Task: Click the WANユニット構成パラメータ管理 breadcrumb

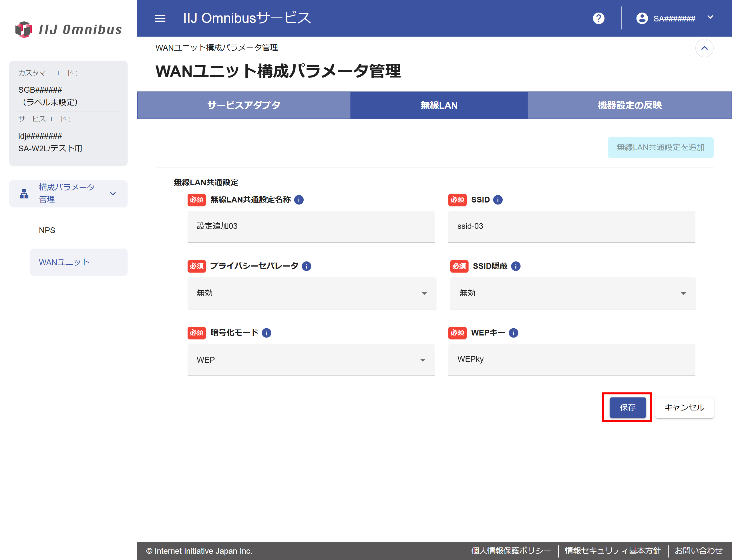Action: [x=216, y=48]
